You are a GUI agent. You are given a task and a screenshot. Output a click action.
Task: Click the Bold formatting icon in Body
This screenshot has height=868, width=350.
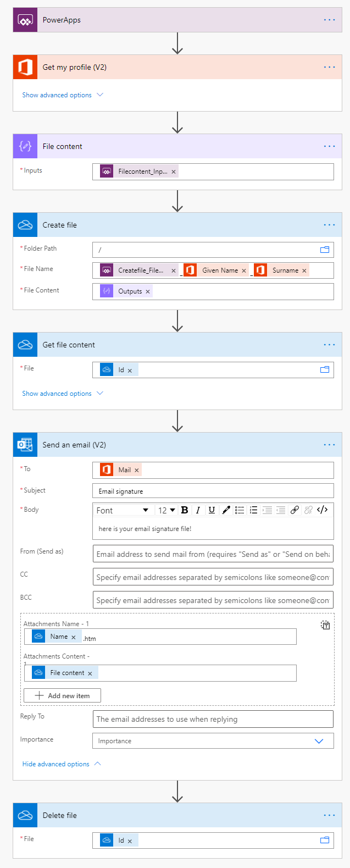pyautogui.click(x=185, y=510)
